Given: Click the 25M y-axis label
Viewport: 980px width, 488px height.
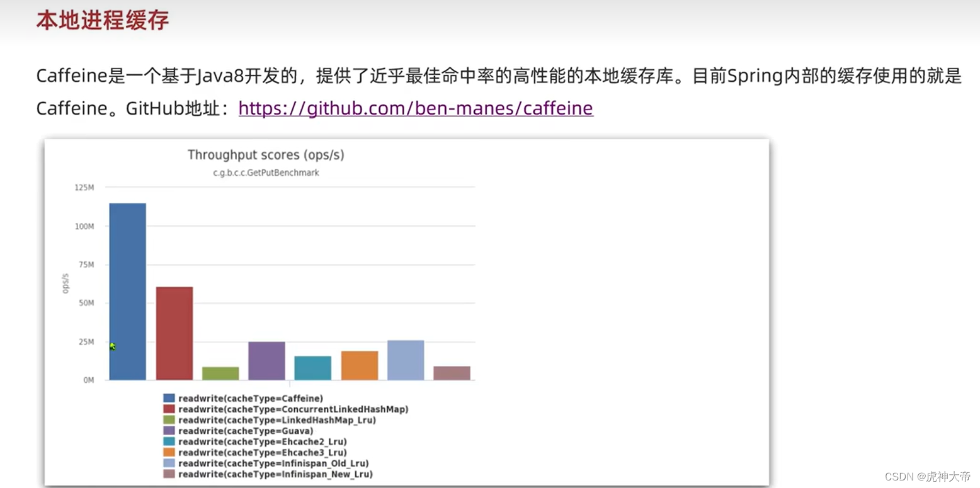Looking at the screenshot, I should click(86, 342).
